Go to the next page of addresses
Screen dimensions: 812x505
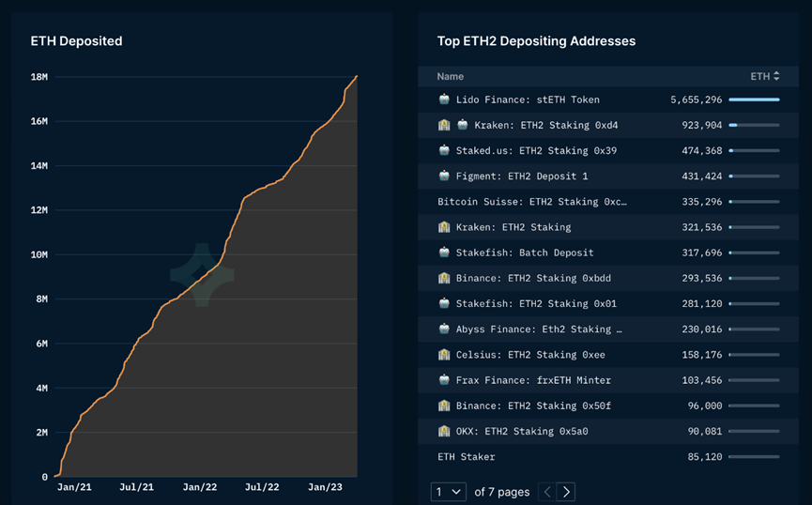pyautogui.click(x=566, y=492)
